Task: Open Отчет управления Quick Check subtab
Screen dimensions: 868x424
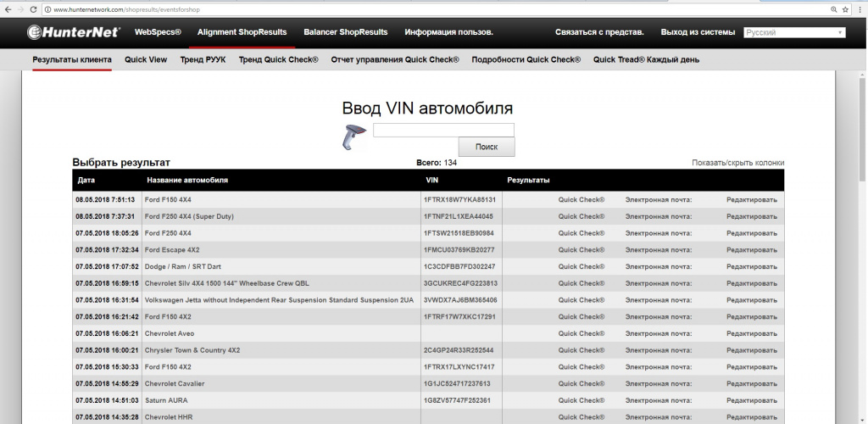Action: tap(395, 59)
